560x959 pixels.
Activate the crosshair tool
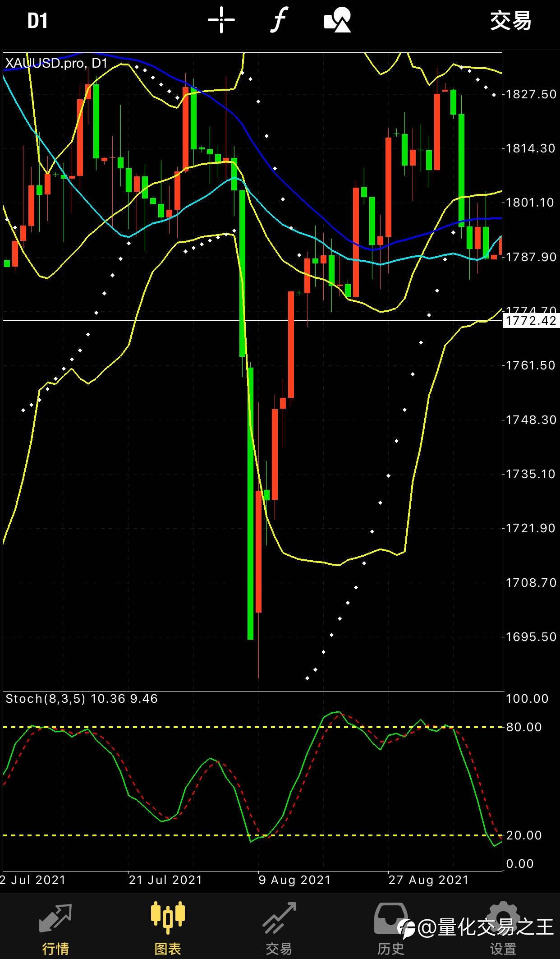(x=221, y=20)
